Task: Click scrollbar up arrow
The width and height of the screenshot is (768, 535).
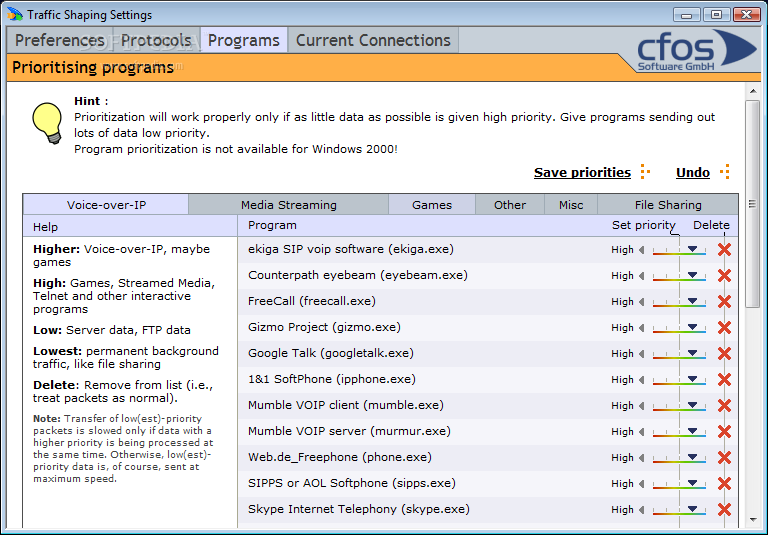Action: [752, 91]
